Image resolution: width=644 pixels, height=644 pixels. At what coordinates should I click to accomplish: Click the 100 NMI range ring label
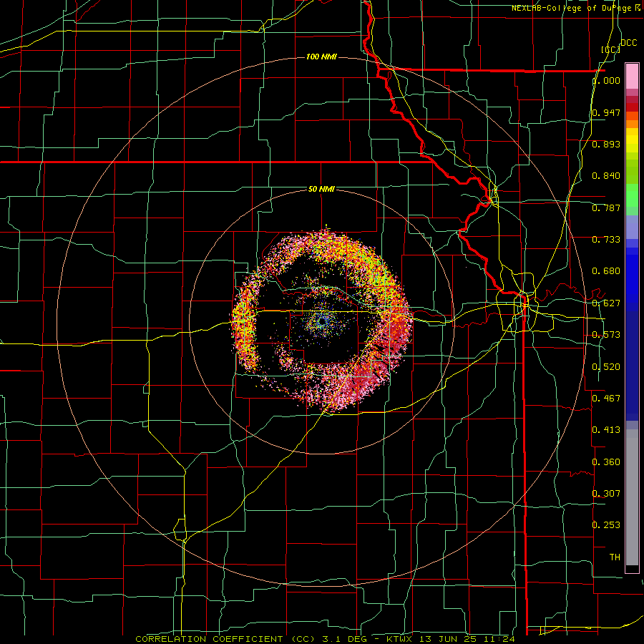pos(321,57)
